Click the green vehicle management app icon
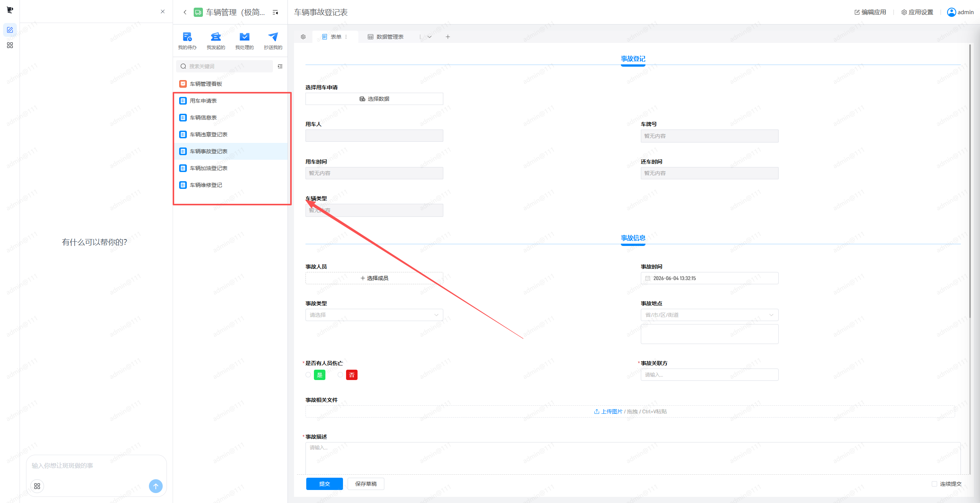 (198, 12)
